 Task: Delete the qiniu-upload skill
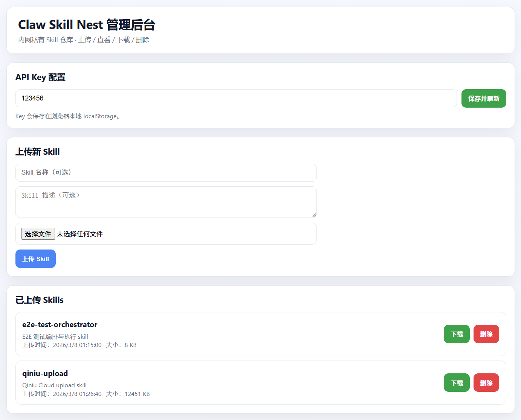(x=486, y=383)
